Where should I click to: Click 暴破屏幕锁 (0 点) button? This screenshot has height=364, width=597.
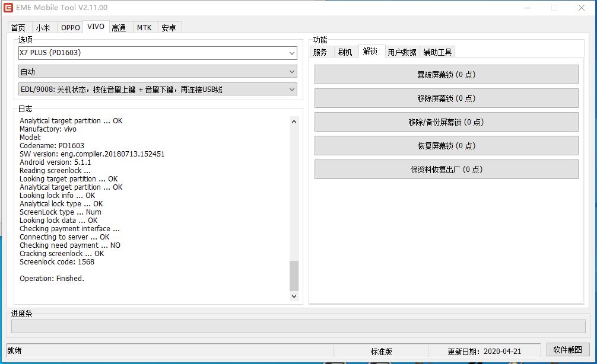pos(446,75)
